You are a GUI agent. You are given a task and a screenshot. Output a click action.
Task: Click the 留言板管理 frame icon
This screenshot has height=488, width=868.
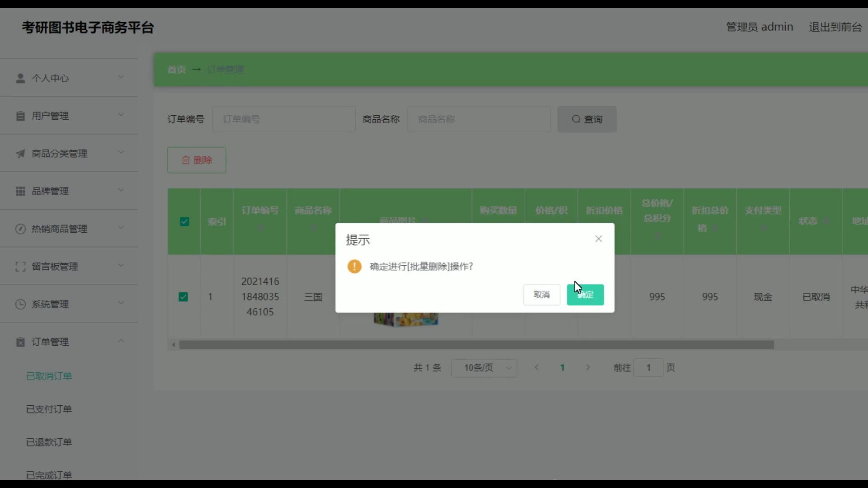tap(20, 267)
